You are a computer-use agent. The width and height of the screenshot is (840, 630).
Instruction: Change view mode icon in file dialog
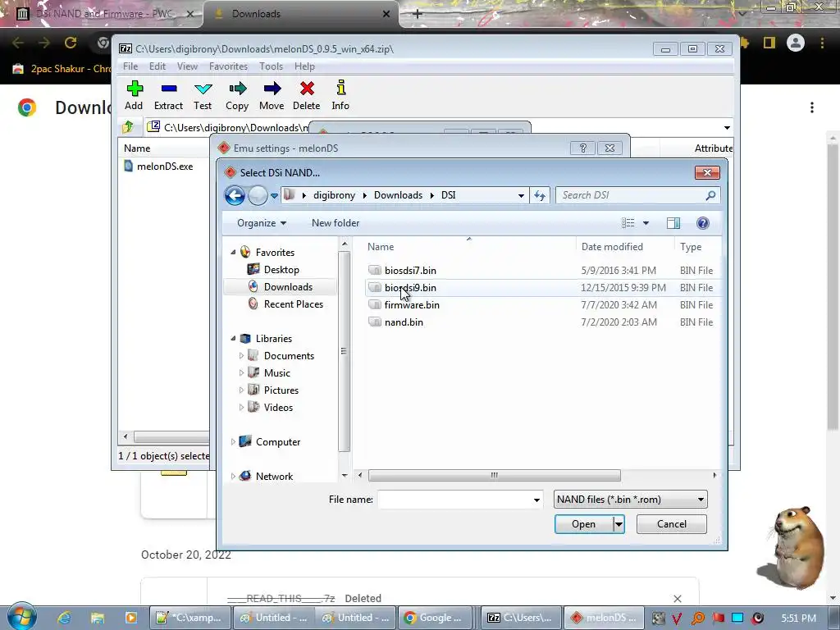[628, 223]
